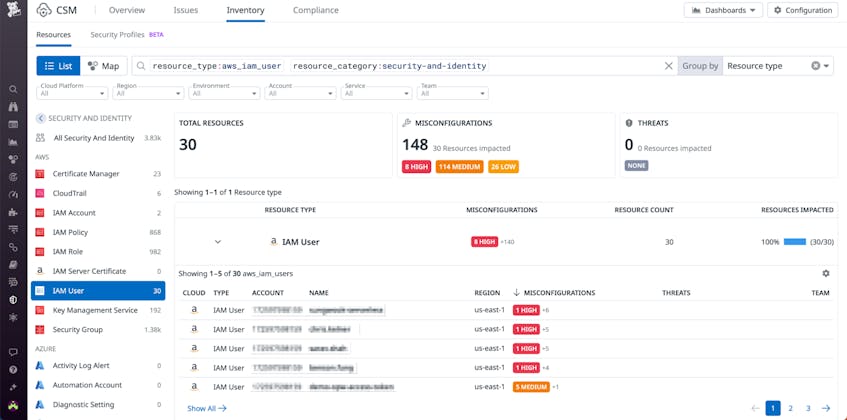The width and height of the screenshot is (847, 420).
Task: Click the Certificate Manager service icon
Action: point(39,174)
